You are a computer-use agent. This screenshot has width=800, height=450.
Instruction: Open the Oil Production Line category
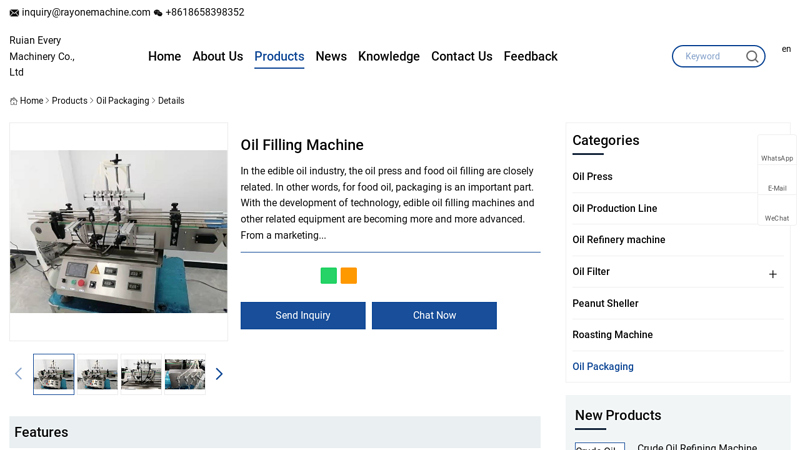click(615, 208)
